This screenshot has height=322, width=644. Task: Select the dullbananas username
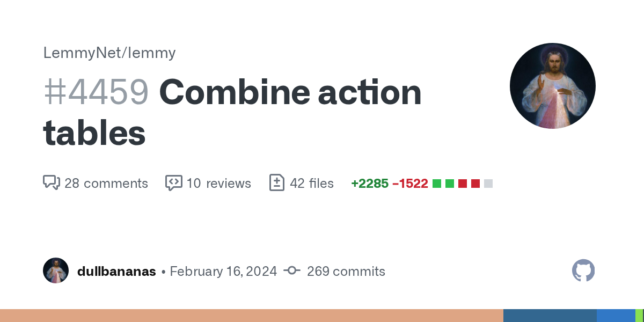(x=116, y=272)
